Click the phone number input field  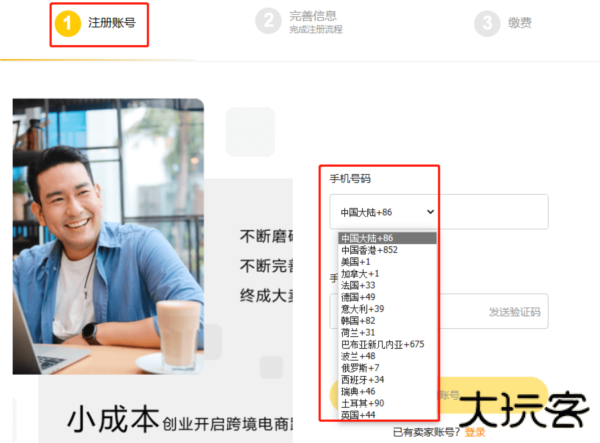coord(494,212)
